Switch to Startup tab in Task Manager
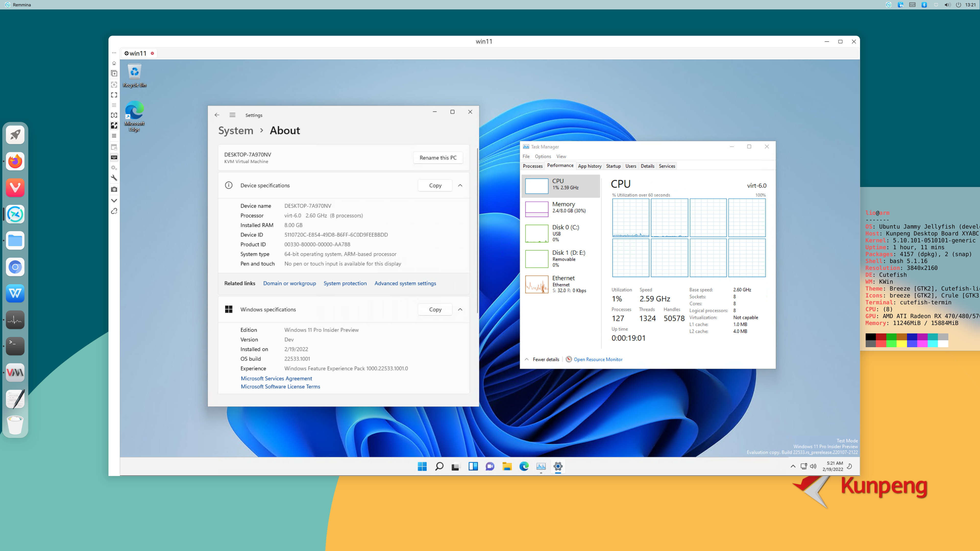980x551 pixels. [x=613, y=166]
